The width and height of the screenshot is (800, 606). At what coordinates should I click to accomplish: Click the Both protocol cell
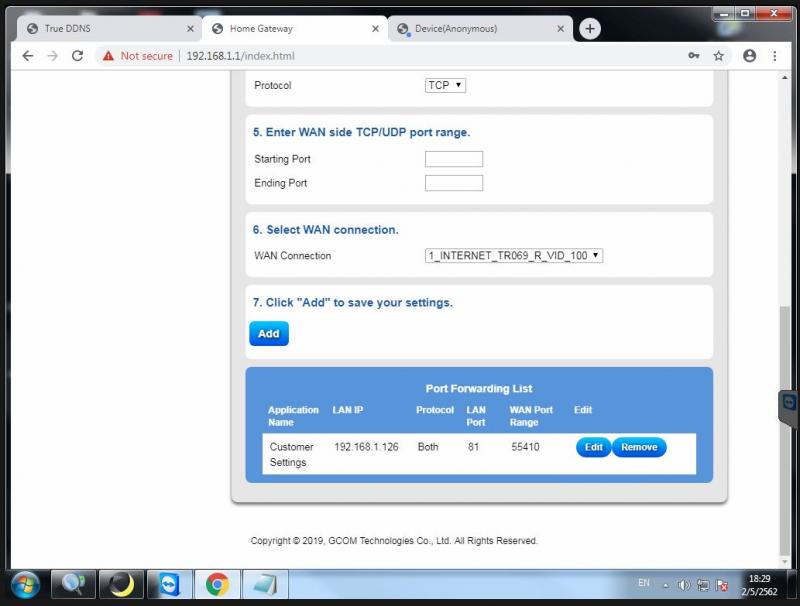428,447
